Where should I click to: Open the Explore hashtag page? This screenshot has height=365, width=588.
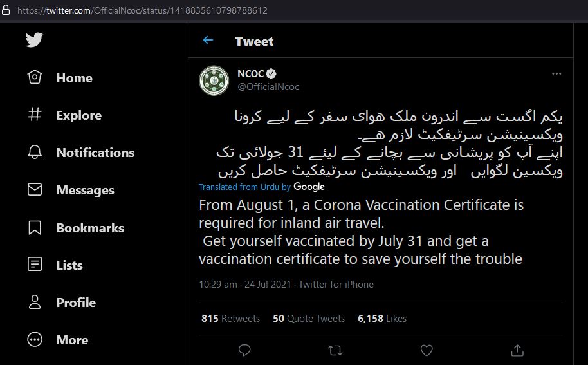click(64, 115)
